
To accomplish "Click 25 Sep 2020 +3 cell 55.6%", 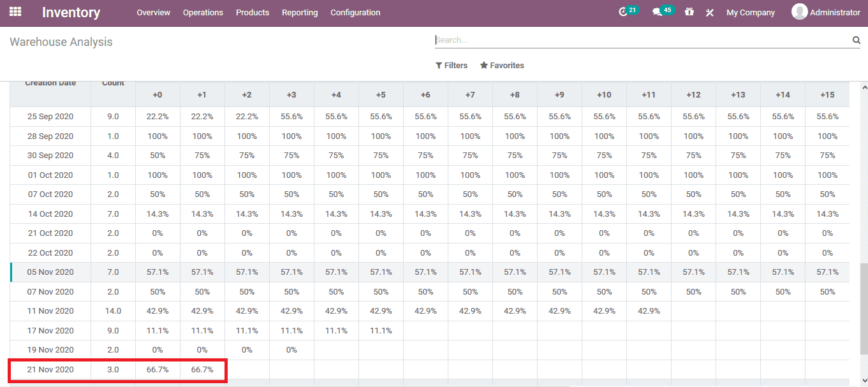I will click(291, 117).
